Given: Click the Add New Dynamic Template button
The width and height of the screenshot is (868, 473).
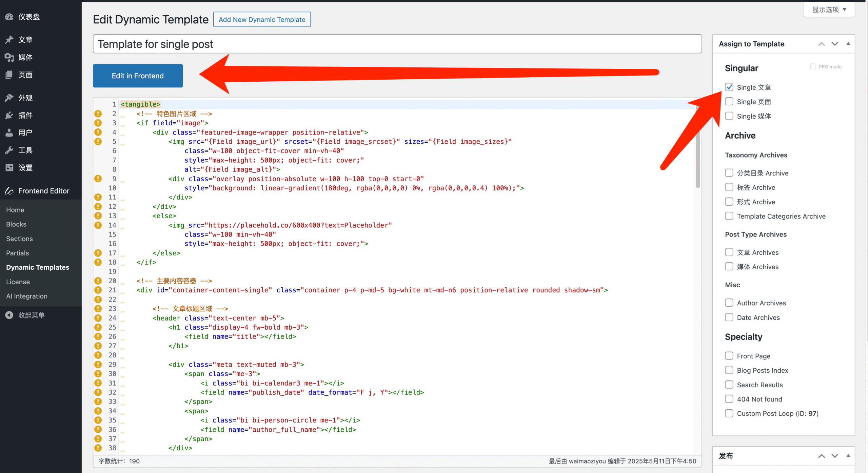Looking at the screenshot, I should pos(262,19).
